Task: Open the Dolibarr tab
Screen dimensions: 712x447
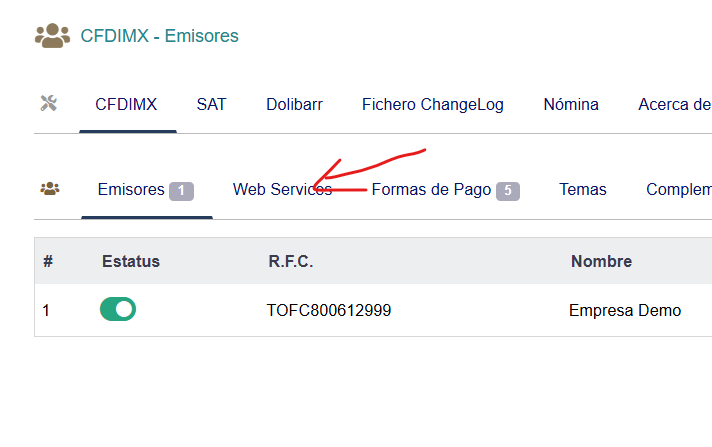Action: pos(294,104)
